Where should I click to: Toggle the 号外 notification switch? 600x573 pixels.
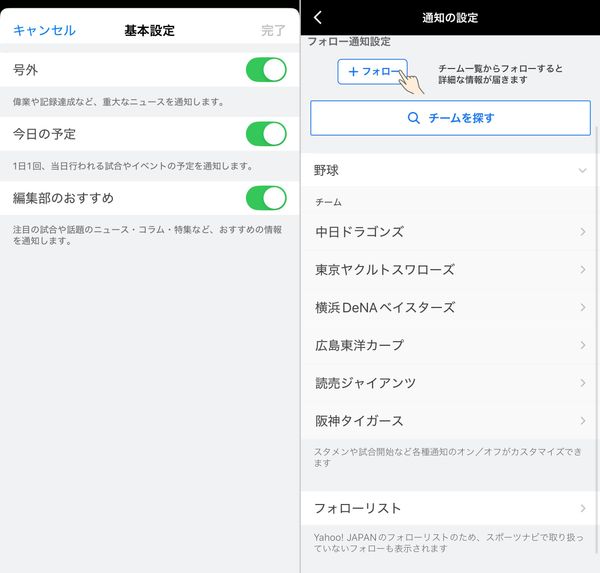pos(266,70)
